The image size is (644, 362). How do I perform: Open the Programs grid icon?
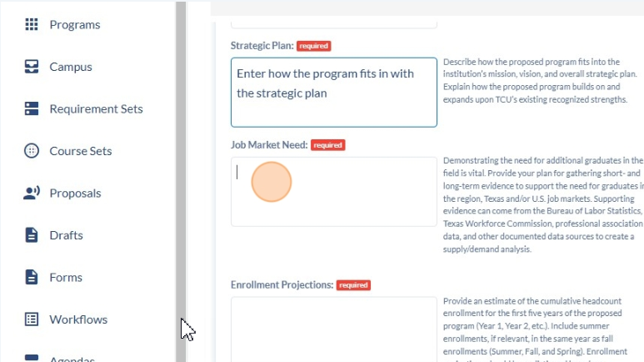[x=32, y=24]
